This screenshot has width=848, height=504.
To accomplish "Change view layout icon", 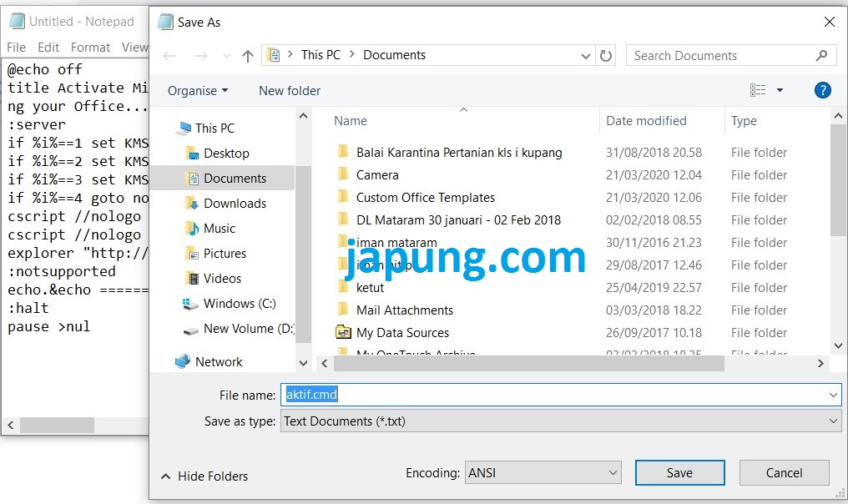I will pyautogui.click(x=758, y=90).
